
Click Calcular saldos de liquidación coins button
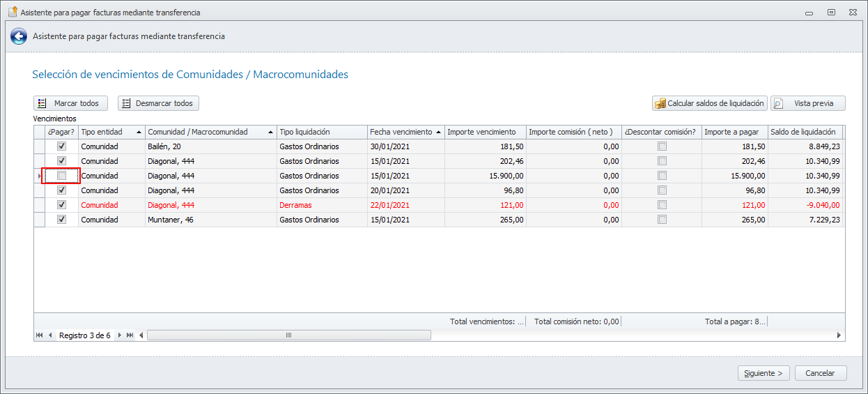710,103
